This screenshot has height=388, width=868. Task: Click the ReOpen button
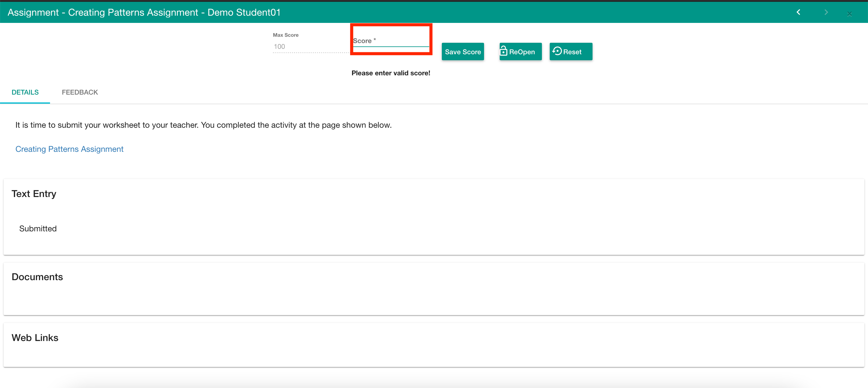(520, 52)
